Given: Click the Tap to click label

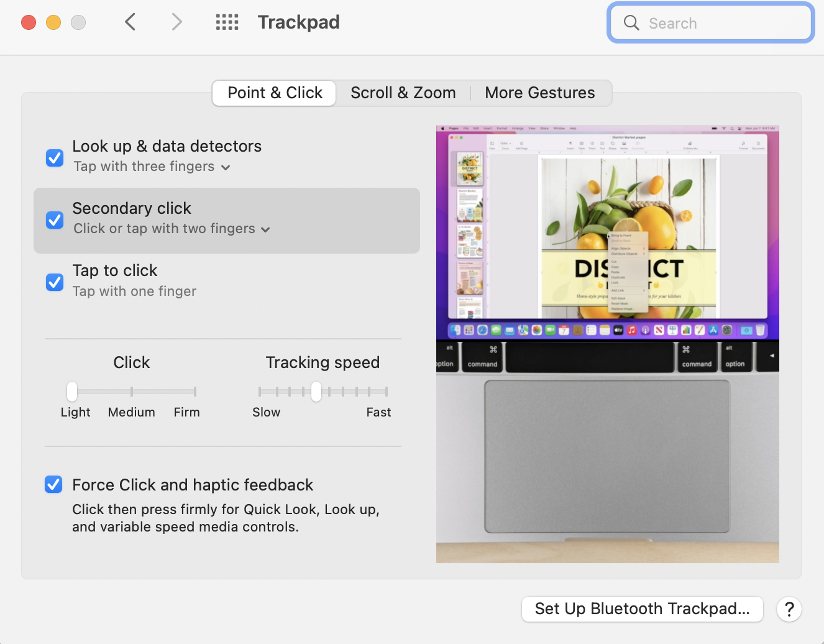Looking at the screenshot, I should point(115,270).
